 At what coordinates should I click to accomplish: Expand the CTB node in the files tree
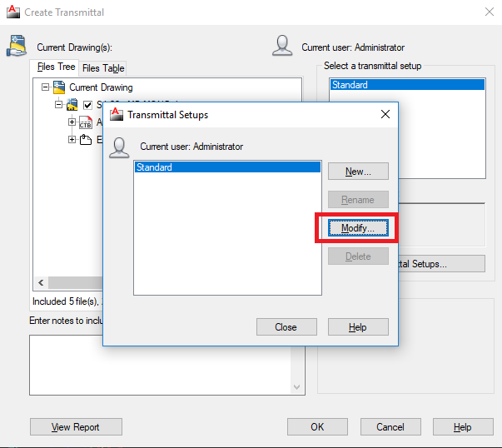[x=72, y=122]
